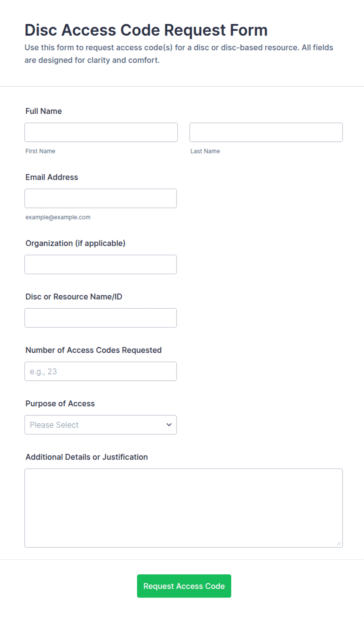This screenshot has width=364, height=617.
Task: Select the Organization input field
Action: (101, 264)
